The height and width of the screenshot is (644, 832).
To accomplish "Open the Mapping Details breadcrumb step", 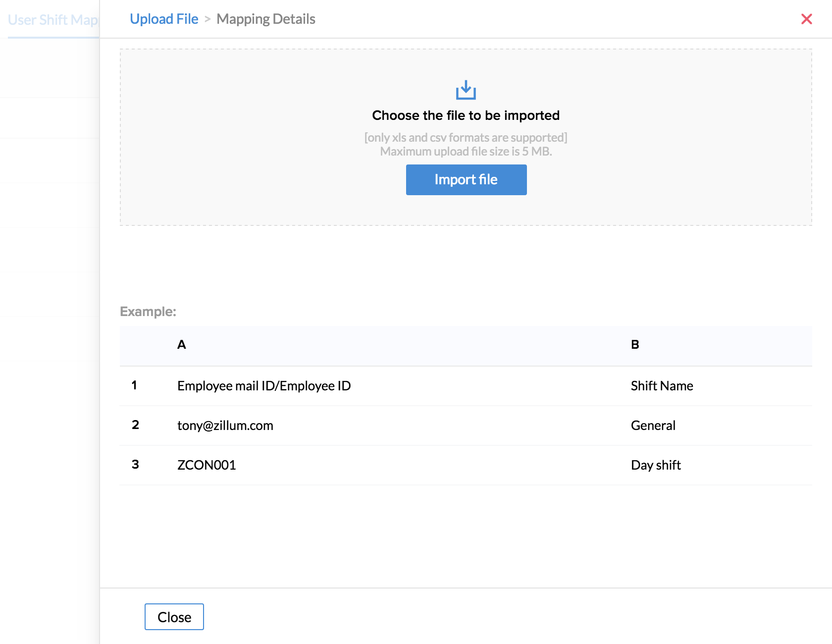I will tap(266, 19).
